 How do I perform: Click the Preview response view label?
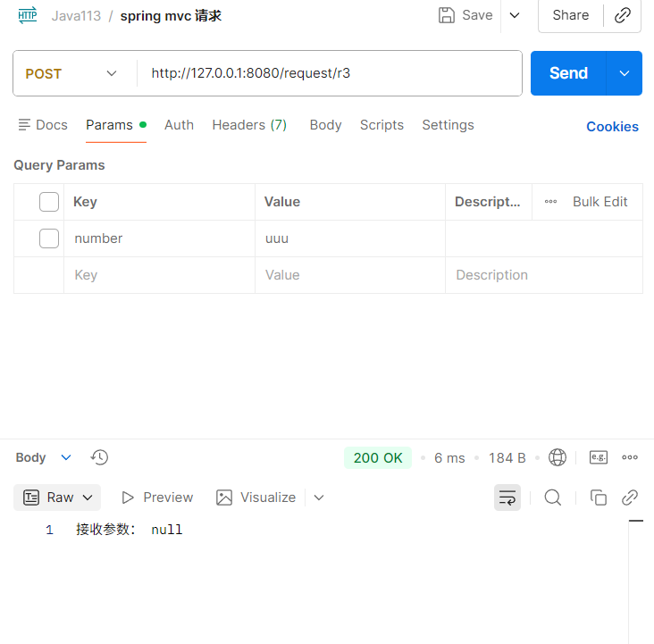(x=168, y=498)
